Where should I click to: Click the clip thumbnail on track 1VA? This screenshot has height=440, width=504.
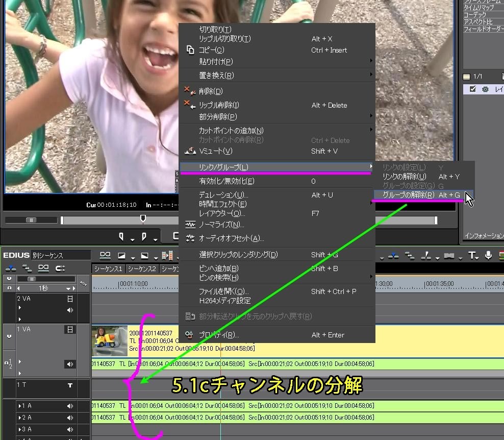(109, 341)
